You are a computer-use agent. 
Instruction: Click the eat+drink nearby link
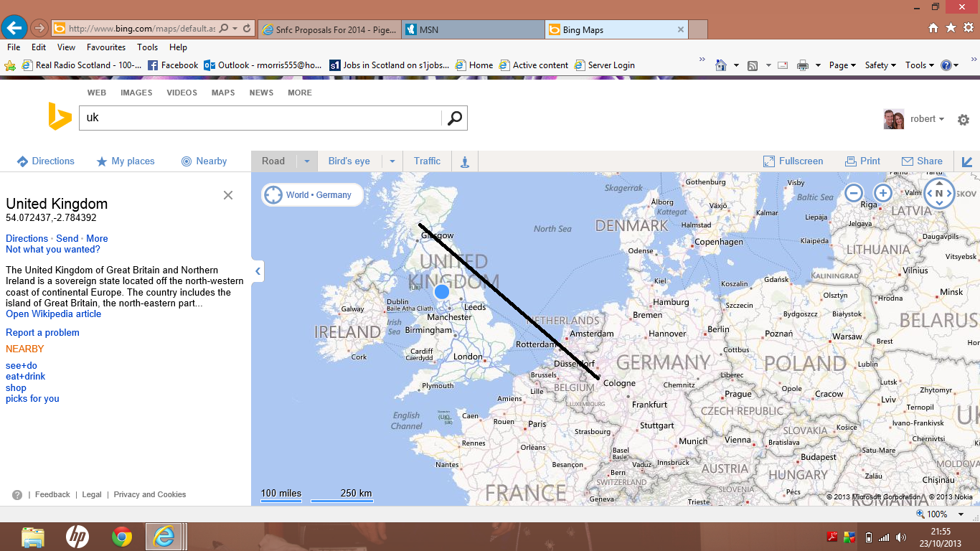(25, 377)
